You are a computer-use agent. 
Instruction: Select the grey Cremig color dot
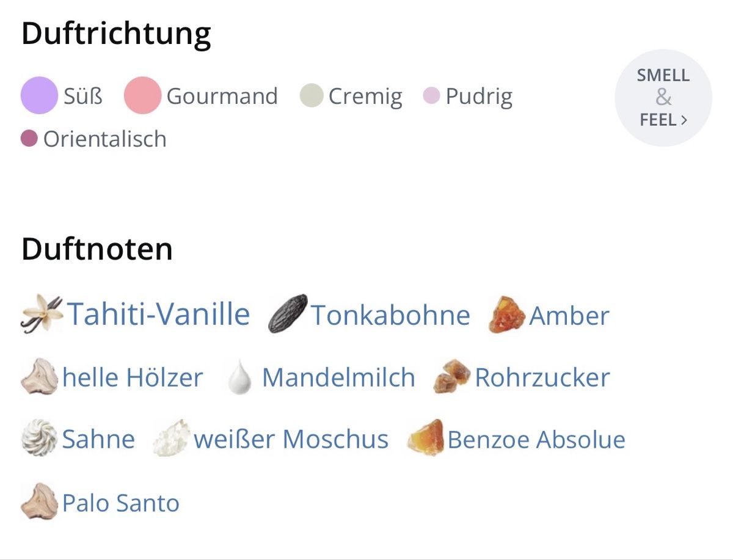pyautogui.click(x=312, y=96)
